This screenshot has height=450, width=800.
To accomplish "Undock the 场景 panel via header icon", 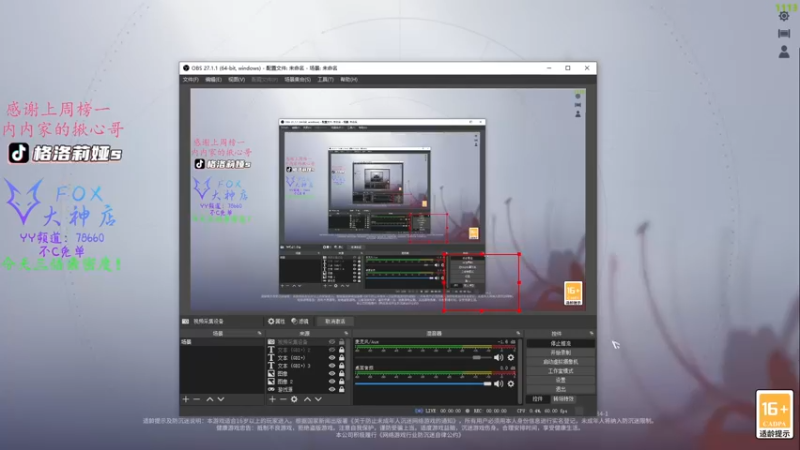I will pyautogui.click(x=259, y=333).
